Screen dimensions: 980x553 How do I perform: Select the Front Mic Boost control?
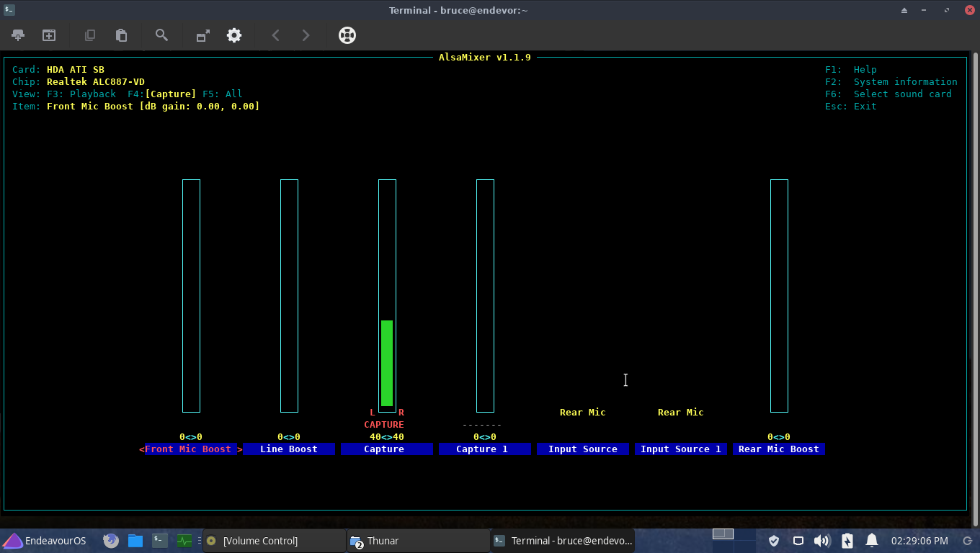click(x=191, y=449)
